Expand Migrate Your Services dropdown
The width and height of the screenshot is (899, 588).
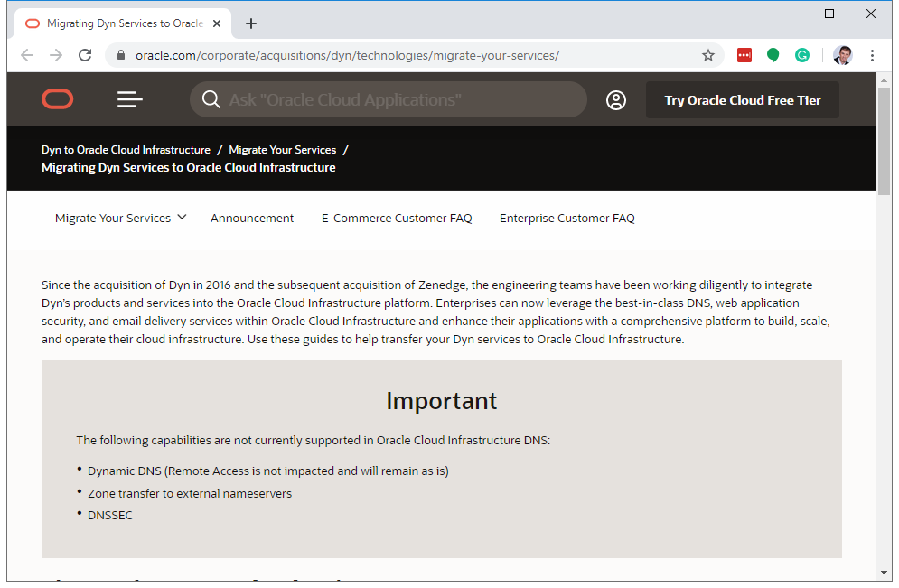tap(120, 218)
